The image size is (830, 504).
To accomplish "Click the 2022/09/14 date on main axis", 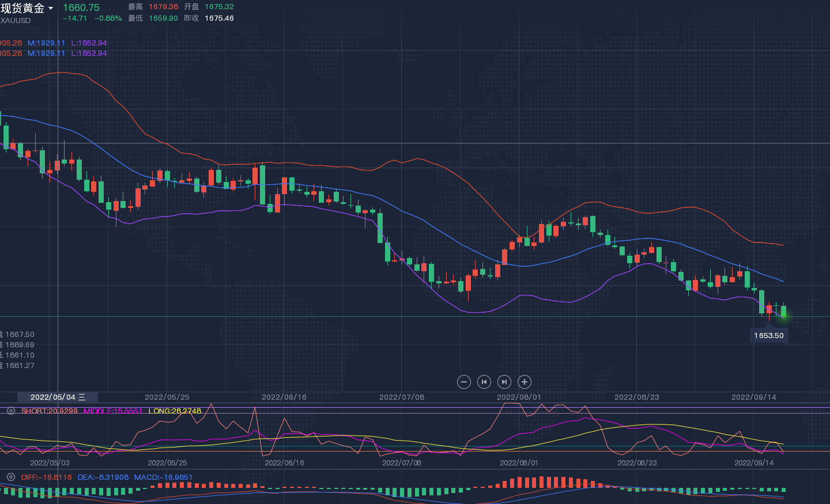I will point(753,397).
